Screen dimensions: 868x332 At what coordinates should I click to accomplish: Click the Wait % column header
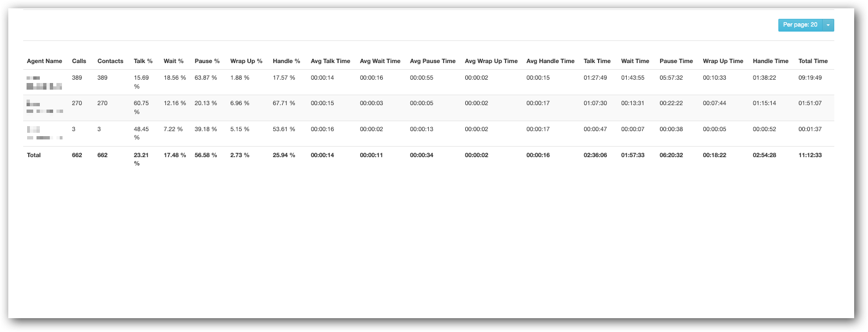174,61
